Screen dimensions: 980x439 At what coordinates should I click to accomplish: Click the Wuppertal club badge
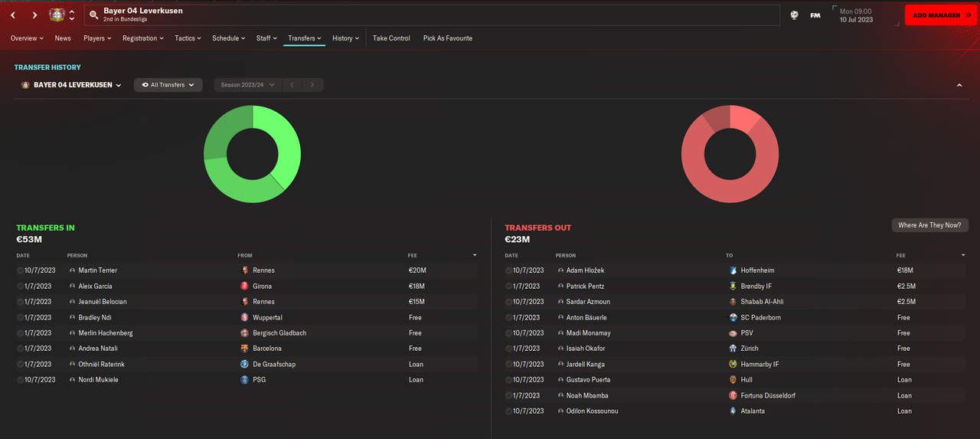pos(245,317)
